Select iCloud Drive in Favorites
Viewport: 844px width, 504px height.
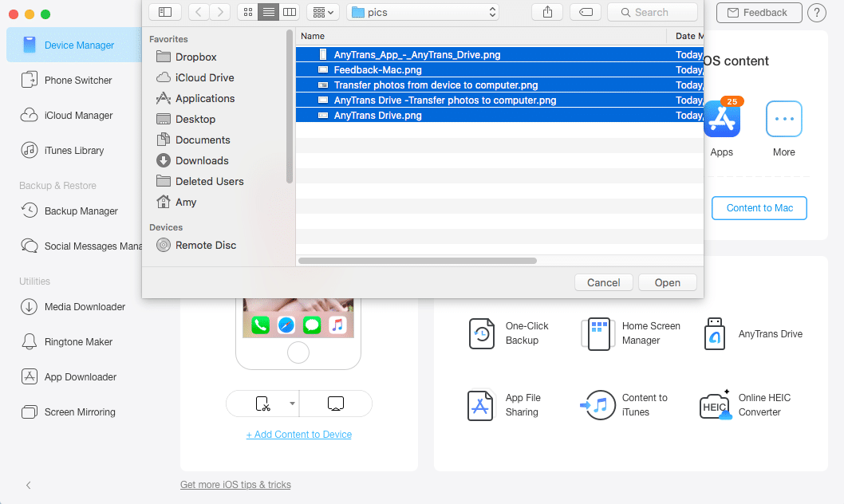coord(195,77)
